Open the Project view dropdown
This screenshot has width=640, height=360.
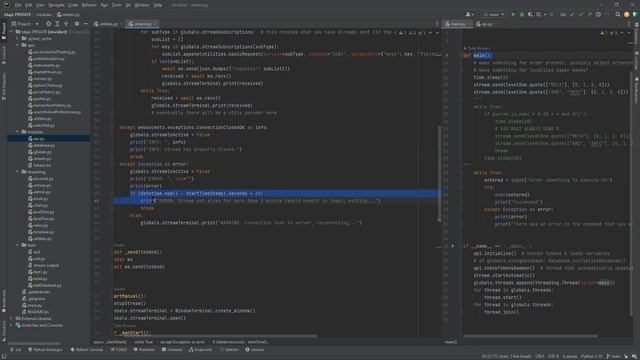pyautogui.click(x=25, y=24)
